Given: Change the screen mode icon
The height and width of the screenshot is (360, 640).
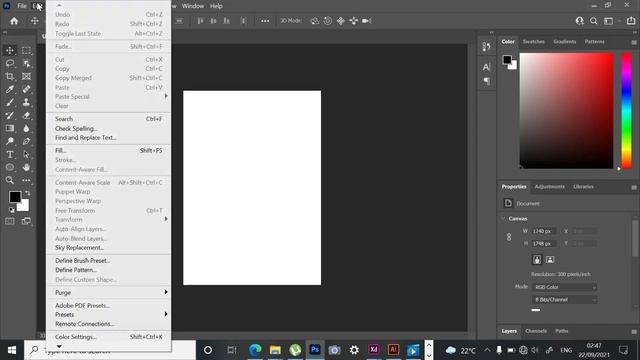Looking at the screenshot, I should [26, 221].
